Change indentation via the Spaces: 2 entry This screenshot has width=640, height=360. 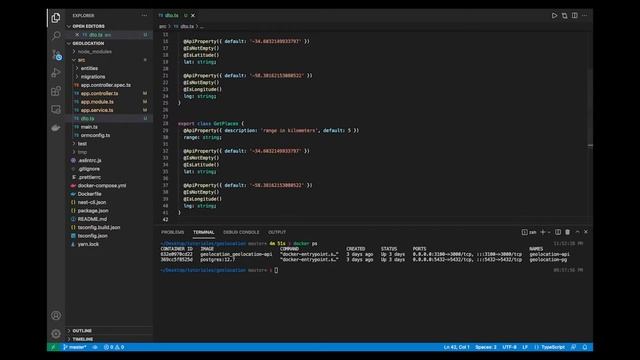(486, 347)
